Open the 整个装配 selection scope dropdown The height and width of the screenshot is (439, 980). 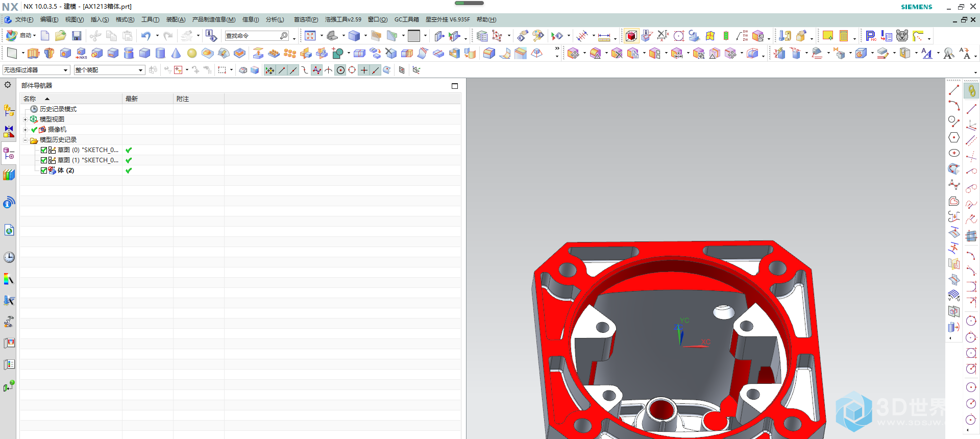[109, 70]
